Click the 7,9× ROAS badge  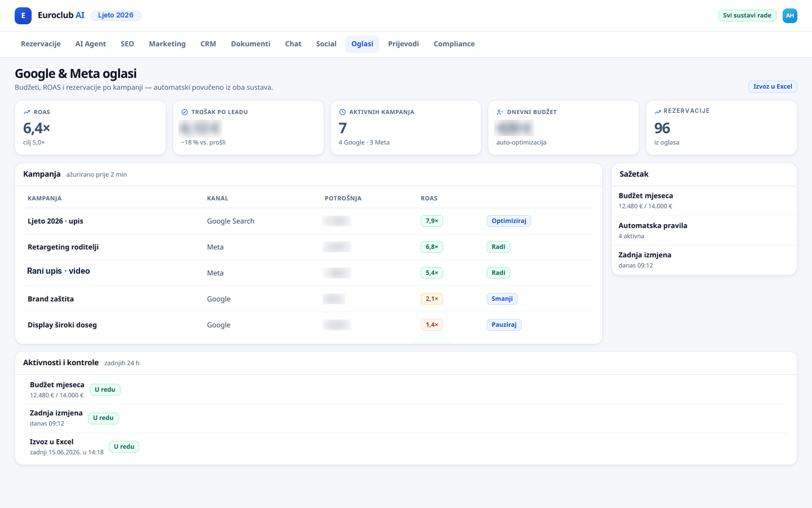(432, 221)
